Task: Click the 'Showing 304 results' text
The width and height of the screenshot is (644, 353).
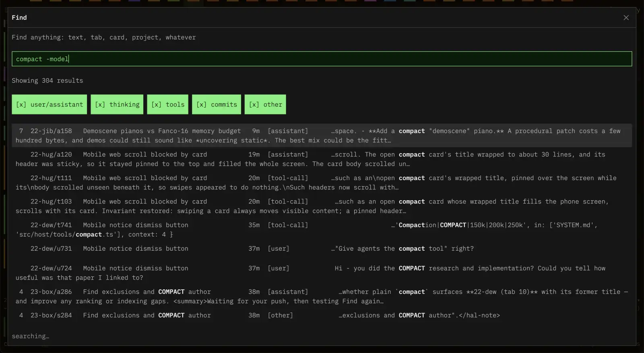Action: click(47, 81)
